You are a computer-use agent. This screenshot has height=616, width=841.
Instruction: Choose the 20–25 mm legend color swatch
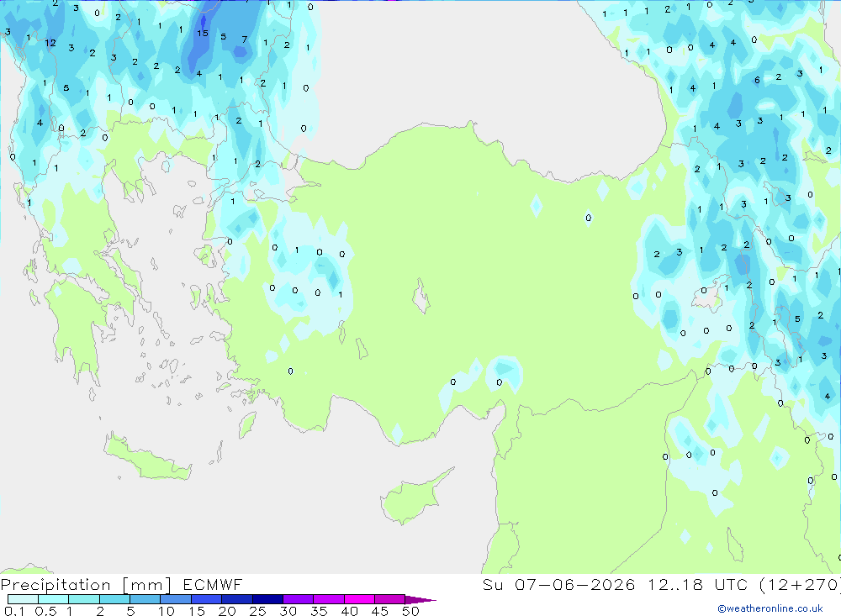pos(237,599)
